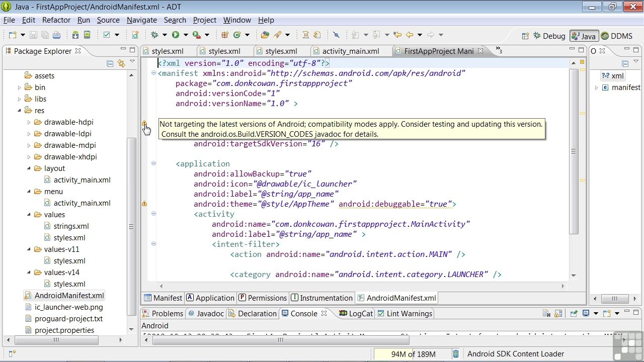Switch to the LogCat view tab
644x362 pixels.
tap(355, 314)
